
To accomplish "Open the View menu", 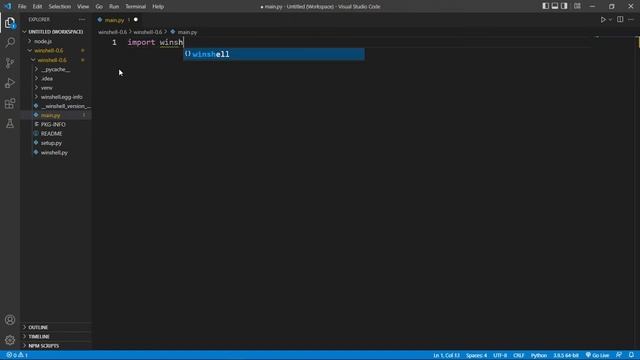I will (x=83, y=7).
